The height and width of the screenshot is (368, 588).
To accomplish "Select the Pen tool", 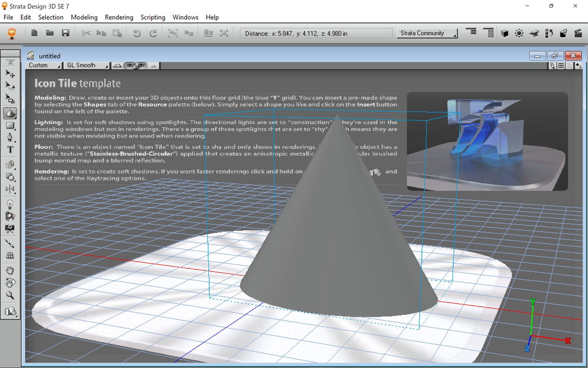I will (10, 138).
